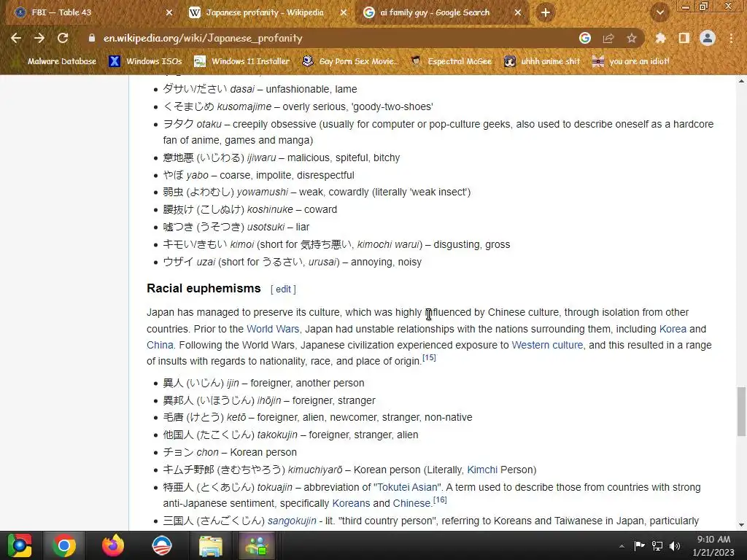Close the Japanese profanity tab
Screen dimensions: 747x560
344,13
